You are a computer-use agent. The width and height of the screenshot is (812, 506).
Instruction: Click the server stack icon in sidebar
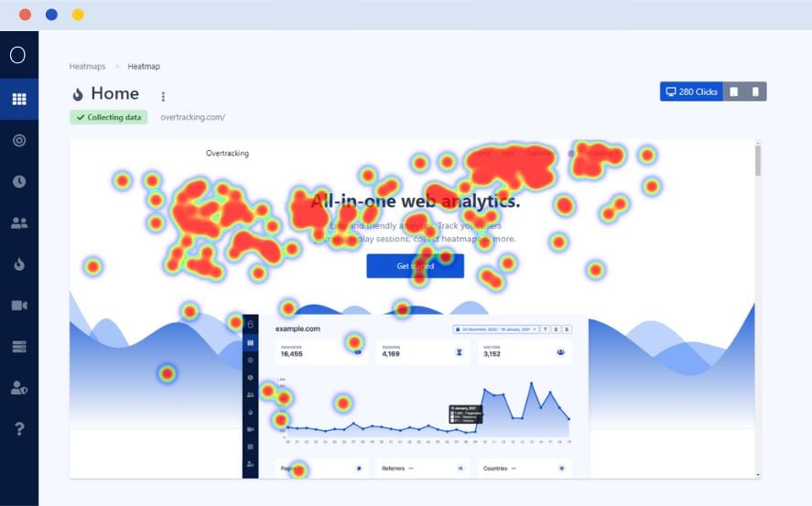click(18, 346)
